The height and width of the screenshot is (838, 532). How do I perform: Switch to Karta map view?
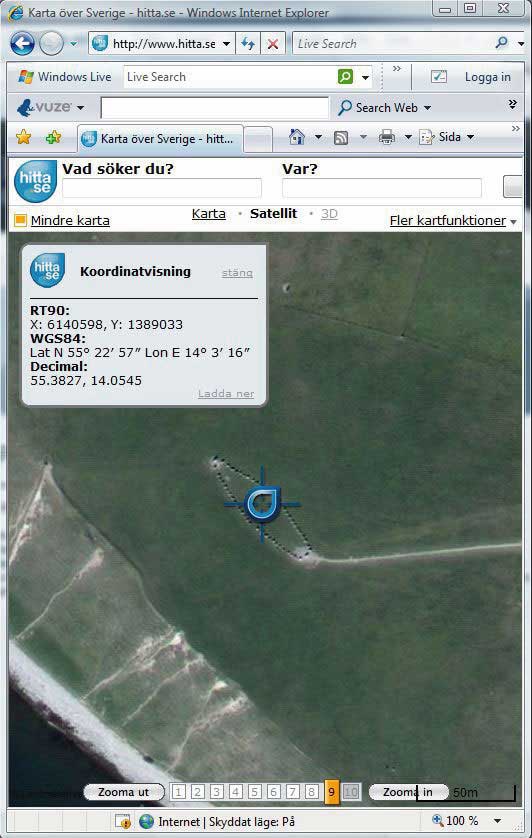(209, 214)
